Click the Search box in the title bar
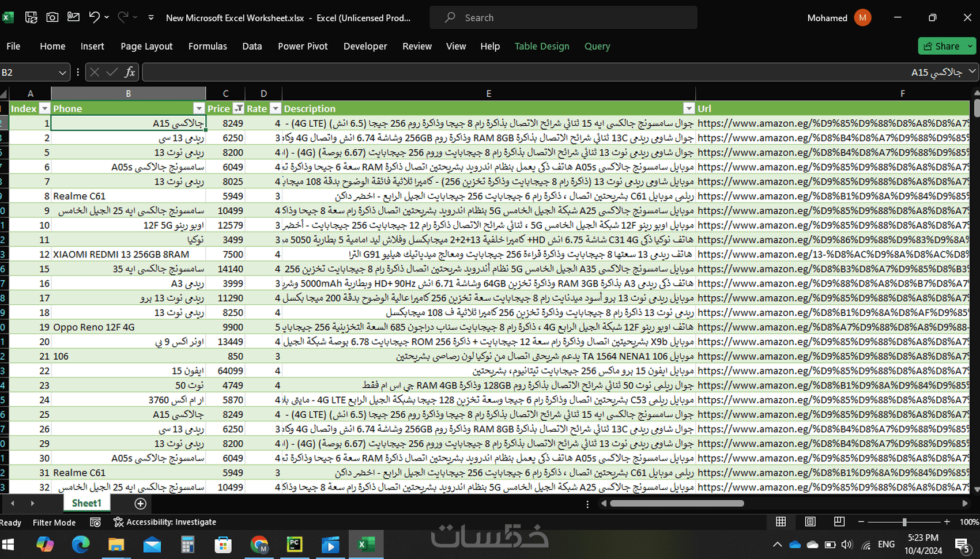The image size is (980, 559). (x=563, y=18)
